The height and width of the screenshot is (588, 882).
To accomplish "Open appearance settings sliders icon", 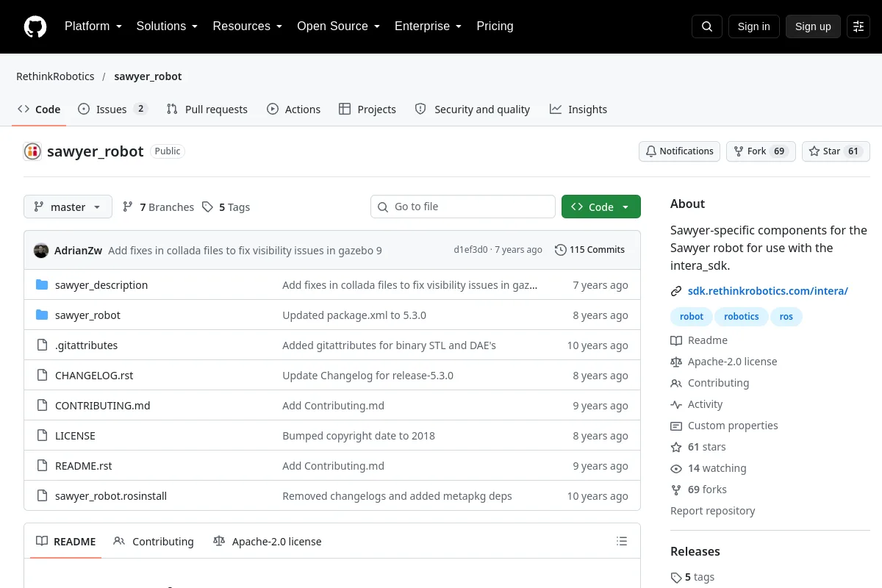I will click(858, 26).
